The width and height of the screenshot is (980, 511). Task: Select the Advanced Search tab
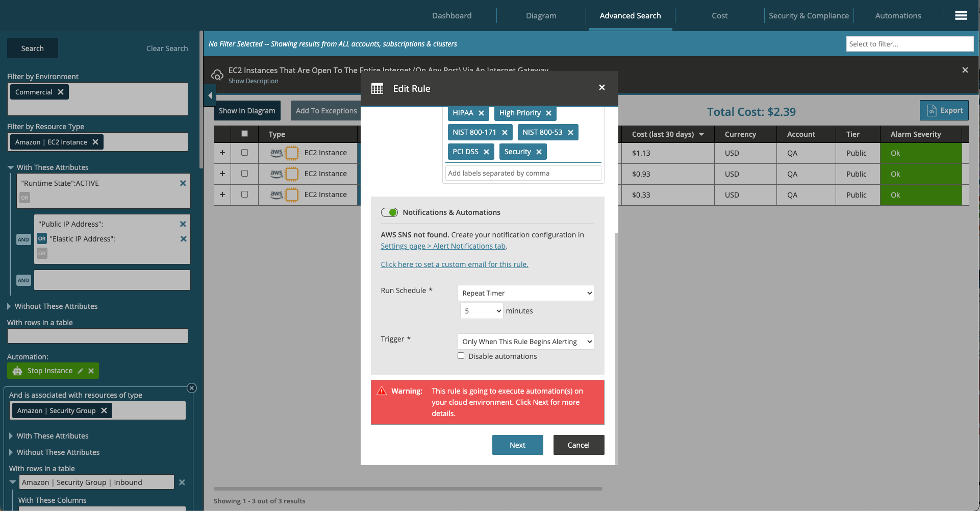(631, 16)
